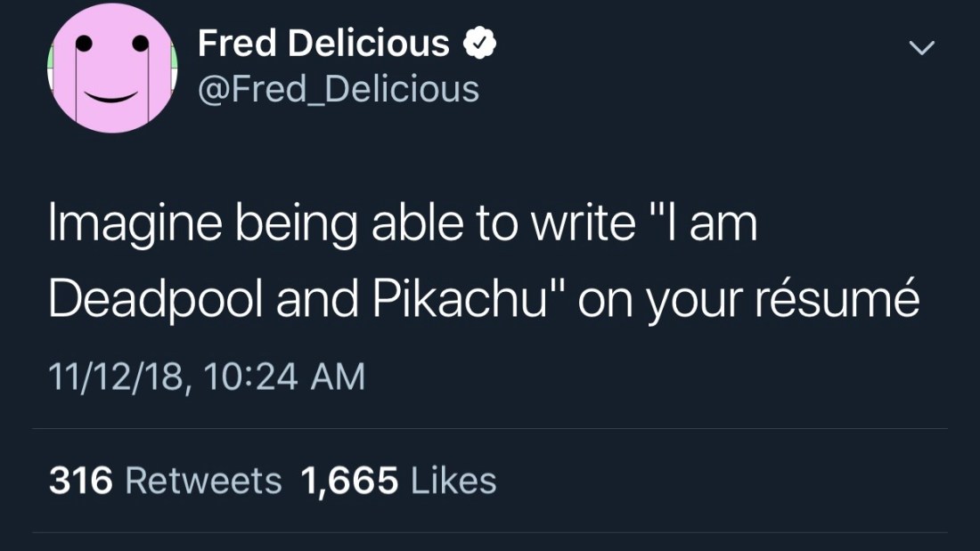This screenshot has width=980, height=551.
Task: View the 1,665 Likes list
Action: (398, 482)
